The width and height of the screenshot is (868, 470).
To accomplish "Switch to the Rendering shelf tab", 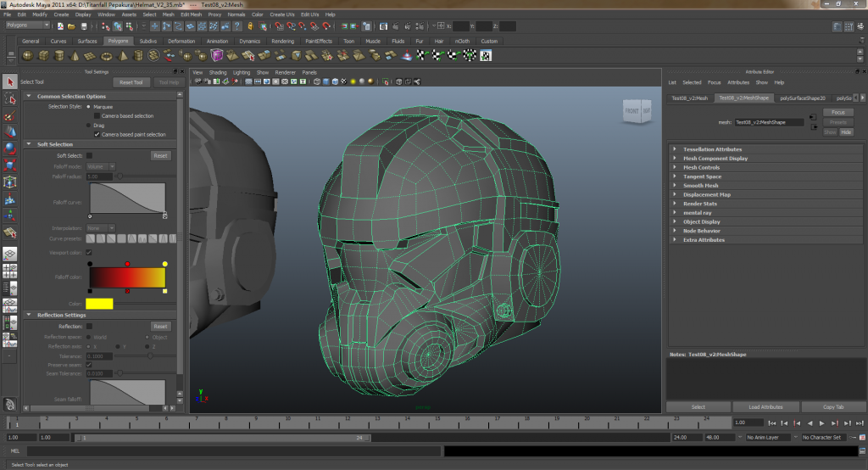I will pos(283,41).
